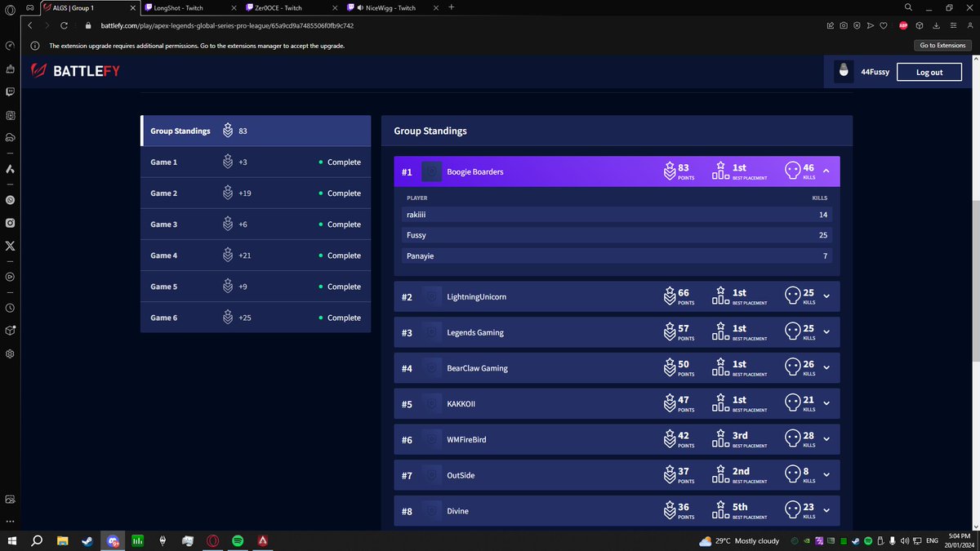Select Game 5 in the sidebar list
980x551 pixels.
tap(256, 287)
